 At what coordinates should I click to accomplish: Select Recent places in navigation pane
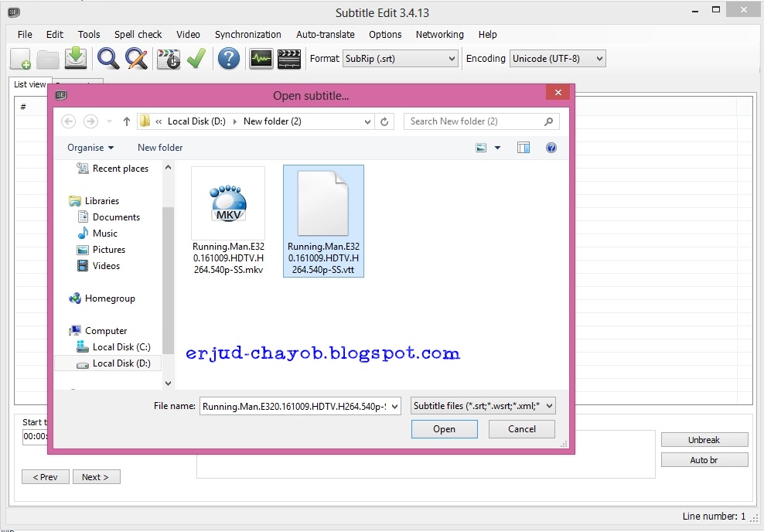click(113, 169)
